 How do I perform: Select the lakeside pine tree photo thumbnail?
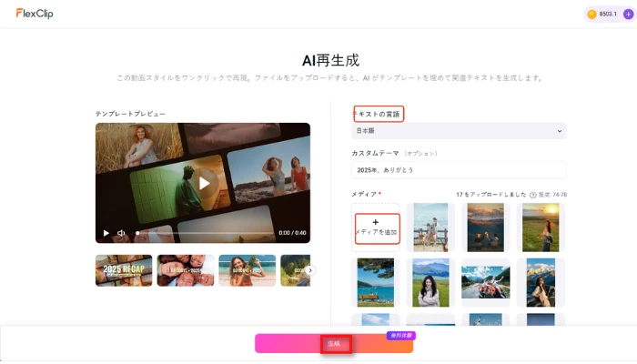pyautogui.click(x=376, y=282)
